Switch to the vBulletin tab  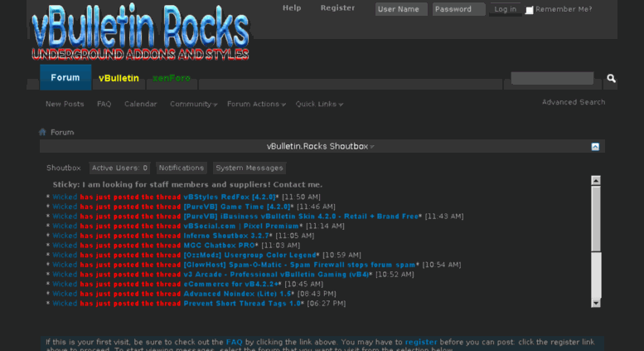point(119,78)
